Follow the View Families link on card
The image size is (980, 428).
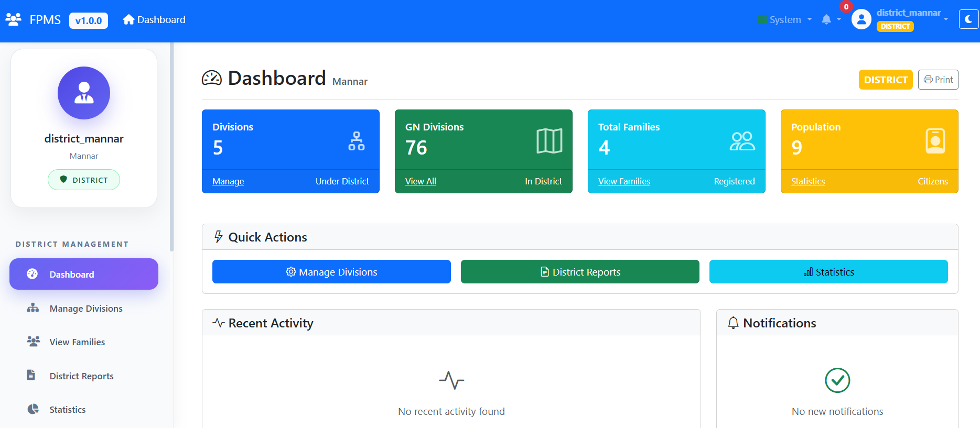tap(624, 181)
